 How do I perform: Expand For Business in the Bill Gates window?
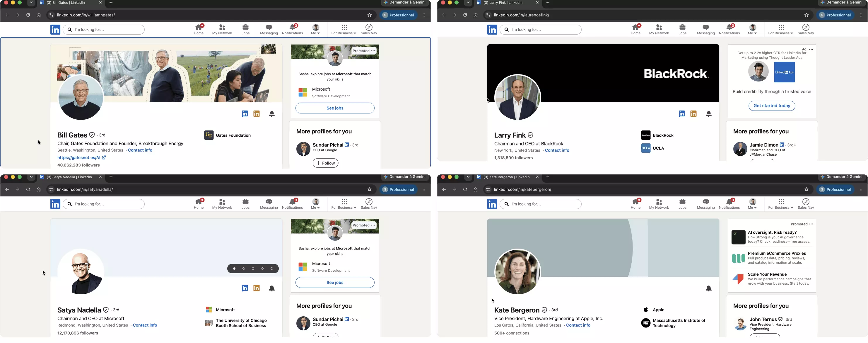tap(344, 29)
